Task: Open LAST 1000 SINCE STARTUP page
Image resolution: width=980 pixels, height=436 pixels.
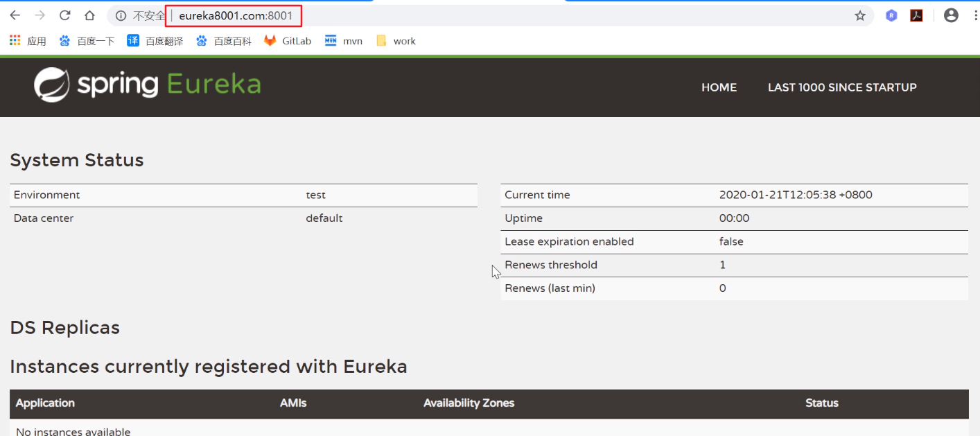Action: click(x=842, y=87)
